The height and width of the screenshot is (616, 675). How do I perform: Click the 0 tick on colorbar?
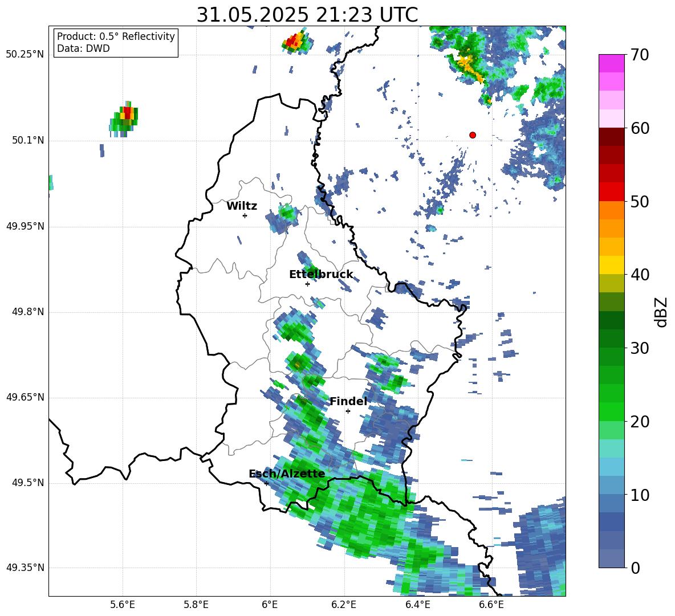pyautogui.click(x=636, y=568)
